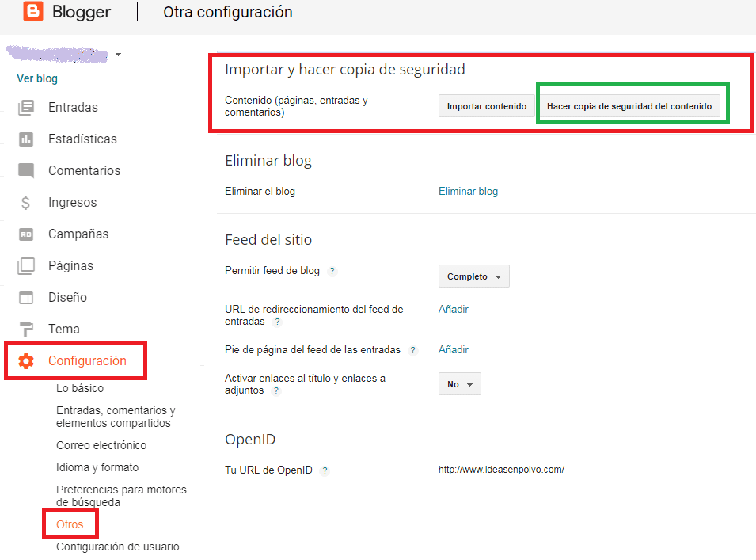Click Importar contenido button
The height and width of the screenshot is (560, 756).
click(487, 106)
